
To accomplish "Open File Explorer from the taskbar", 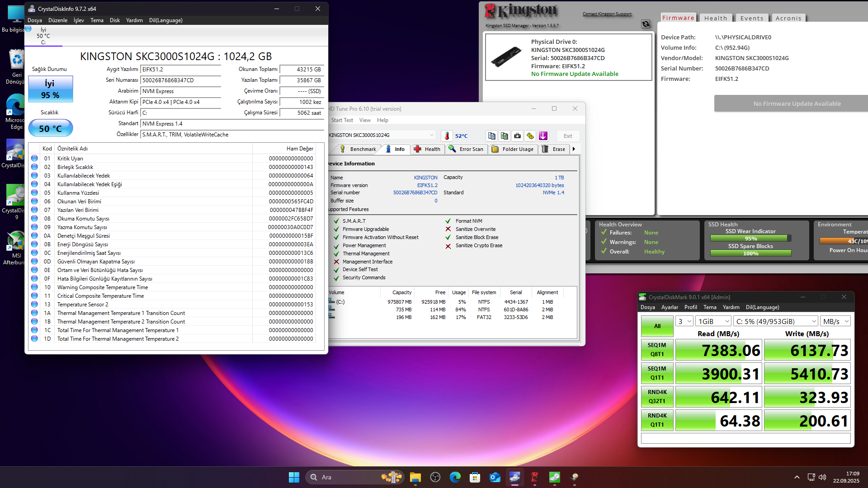I will (415, 477).
